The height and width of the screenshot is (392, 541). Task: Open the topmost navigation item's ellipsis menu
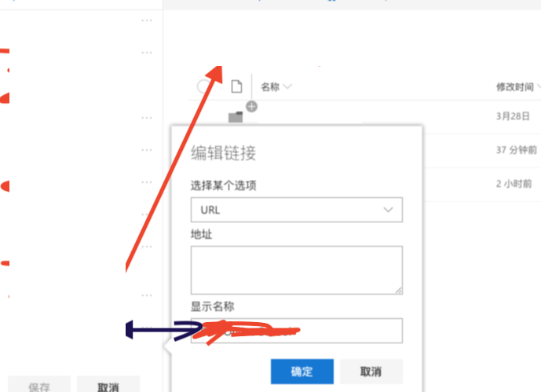coord(147,20)
